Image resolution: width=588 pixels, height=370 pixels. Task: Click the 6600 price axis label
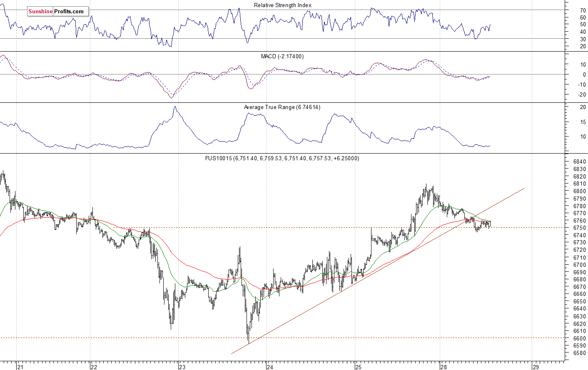(580, 338)
